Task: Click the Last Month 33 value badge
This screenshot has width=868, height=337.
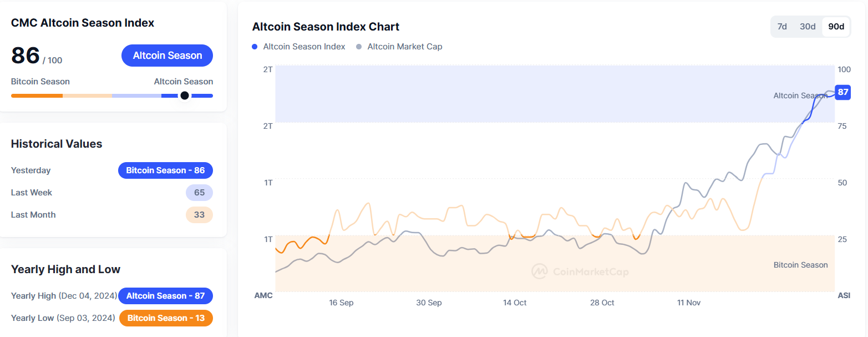Action: [x=199, y=215]
